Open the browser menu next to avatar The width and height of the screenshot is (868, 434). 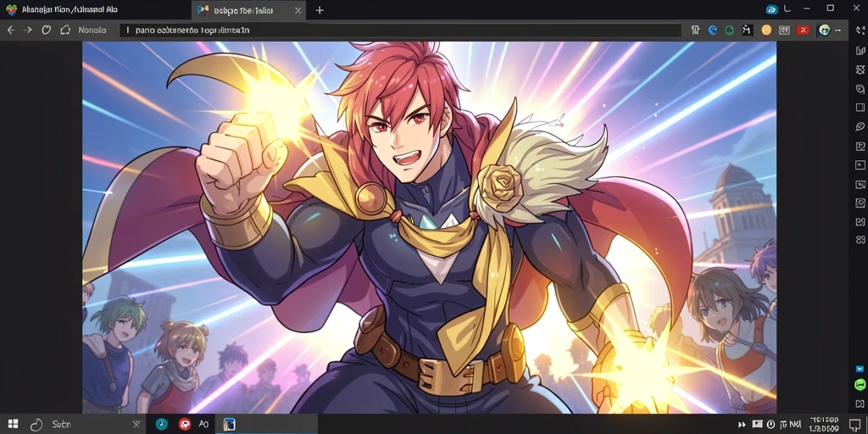pyautogui.click(x=839, y=31)
